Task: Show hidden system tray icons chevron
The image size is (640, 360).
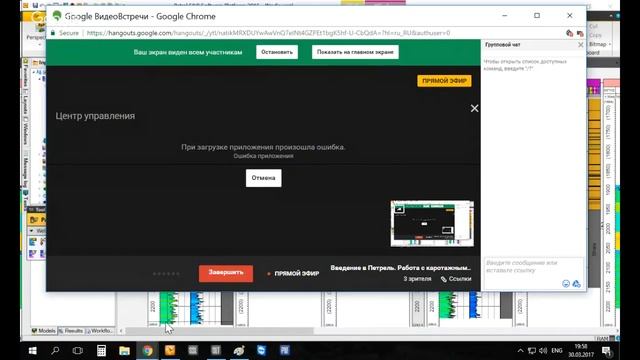Action: [520, 351]
